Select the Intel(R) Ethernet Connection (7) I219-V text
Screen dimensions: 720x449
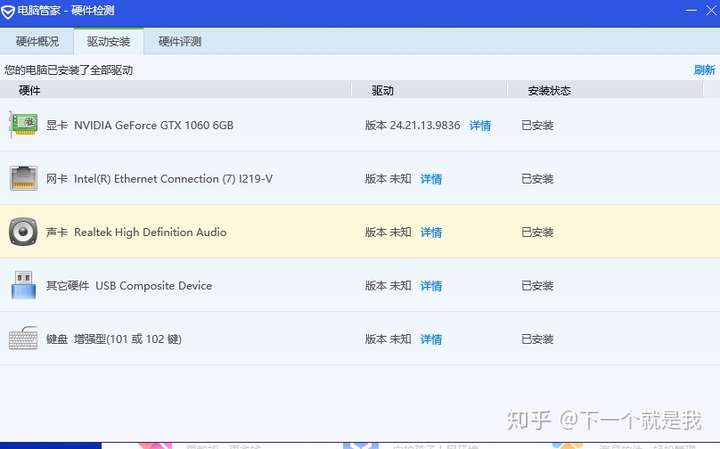(x=173, y=179)
